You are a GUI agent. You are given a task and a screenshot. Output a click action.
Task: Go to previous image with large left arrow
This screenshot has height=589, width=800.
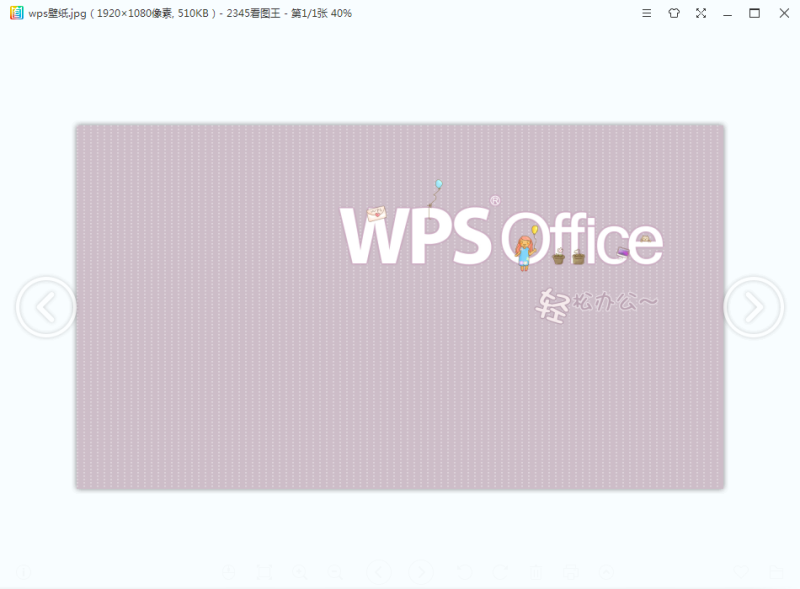[x=46, y=307]
